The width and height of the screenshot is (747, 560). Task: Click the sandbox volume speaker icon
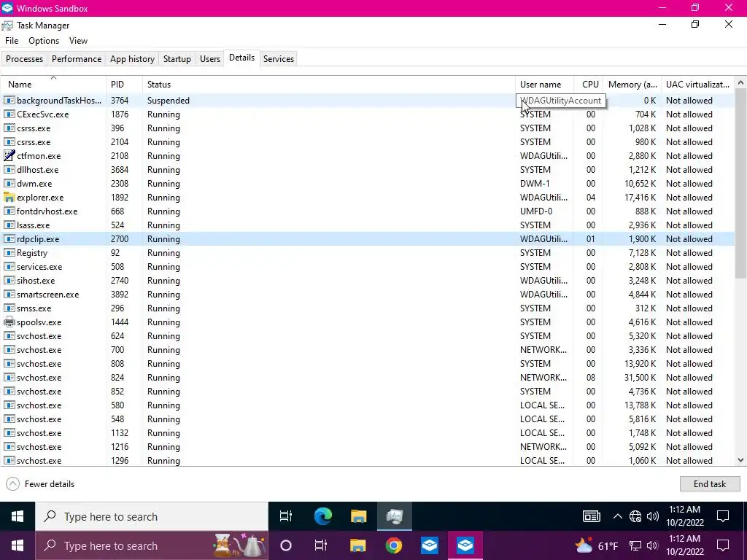[x=653, y=516]
